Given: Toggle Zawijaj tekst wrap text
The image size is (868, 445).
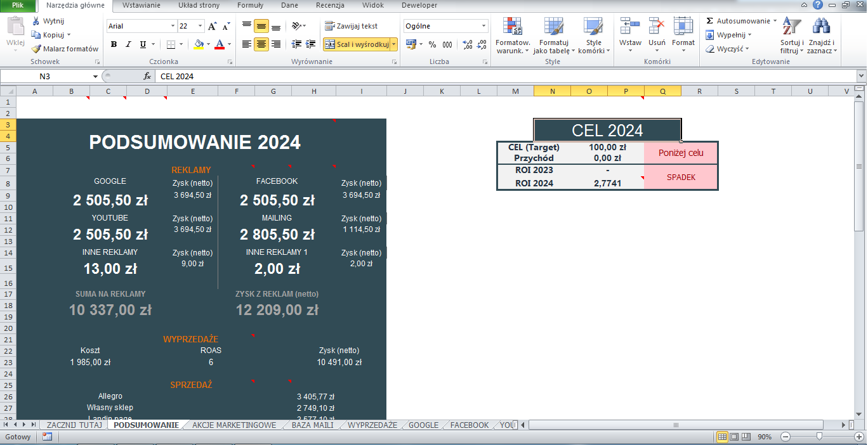Looking at the screenshot, I should pyautogui.click(x=351, y=26).
